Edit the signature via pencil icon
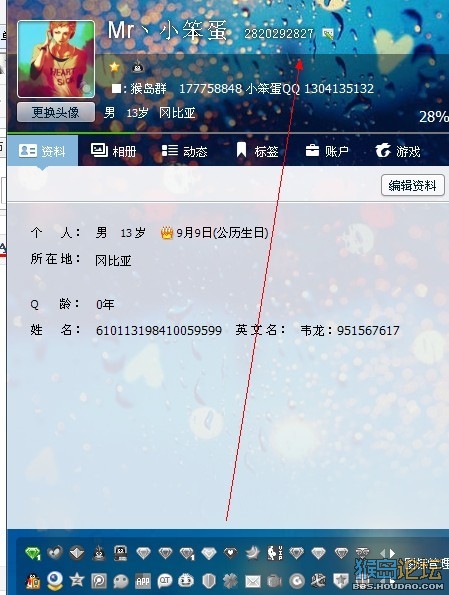Image resolution: width=449 pixels, height=595 pixels. 328,34
